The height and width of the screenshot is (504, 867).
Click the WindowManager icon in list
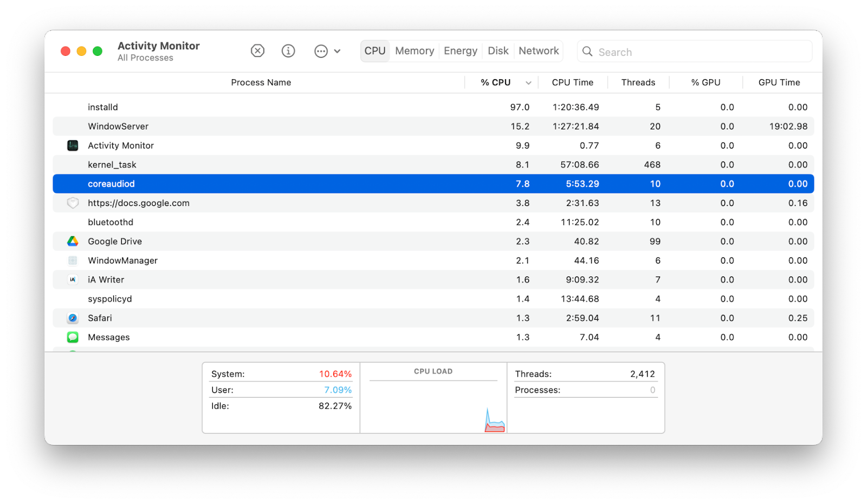click(73, 261)
